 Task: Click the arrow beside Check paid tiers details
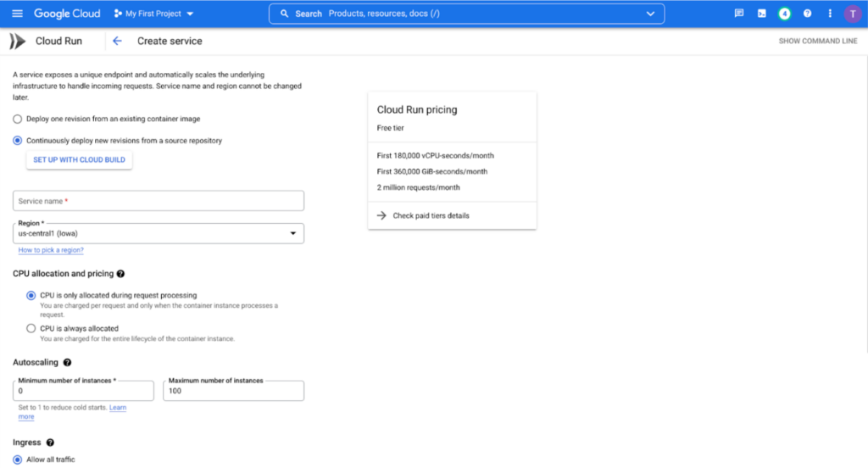pyautogui.click(x=381, y=215)
